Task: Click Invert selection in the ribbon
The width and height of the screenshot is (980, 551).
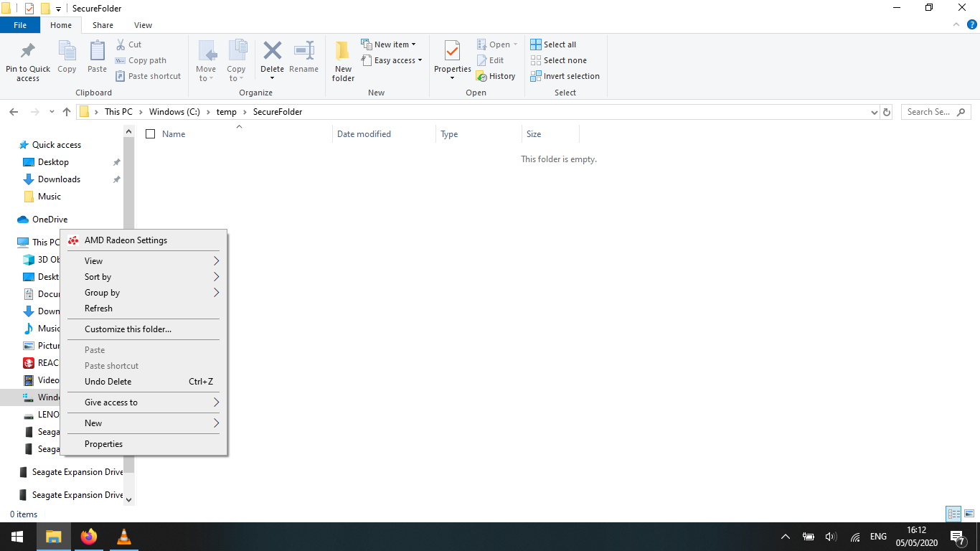Action: pos(565,76)
